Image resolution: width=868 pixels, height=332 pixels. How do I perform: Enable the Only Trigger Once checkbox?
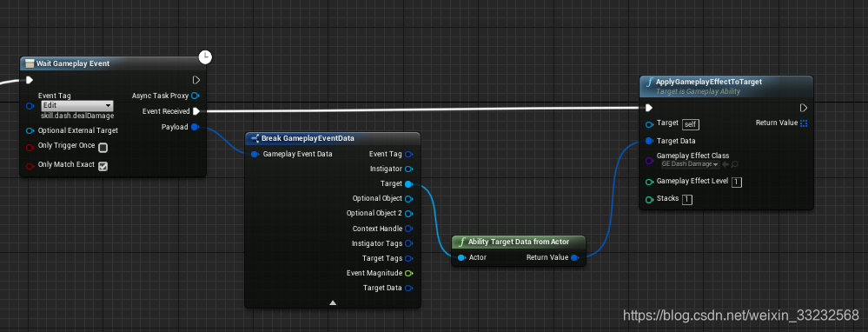tap(103, 148)
